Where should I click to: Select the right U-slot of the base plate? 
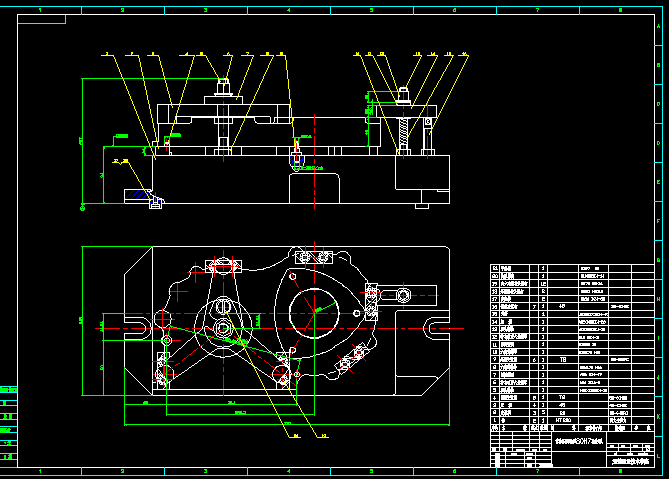[438, 326]
